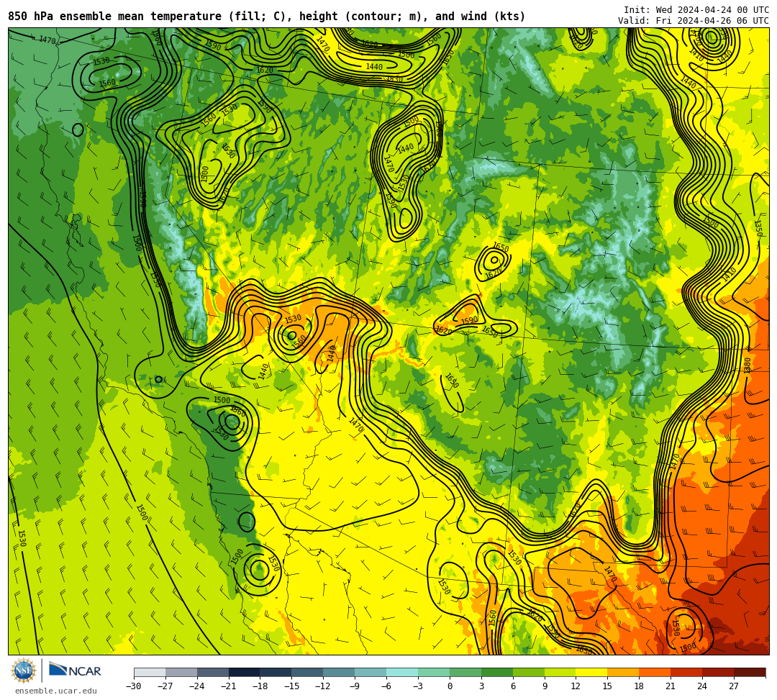Click the Valid: Fri 2024-04-26 06 UTC text
Screen dimensions: 777x700
pyautogui.click(x=694, y=21)
